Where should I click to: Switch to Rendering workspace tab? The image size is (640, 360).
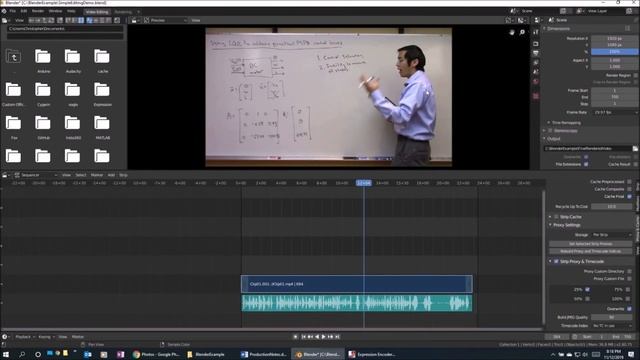click(x=123, y=12)
